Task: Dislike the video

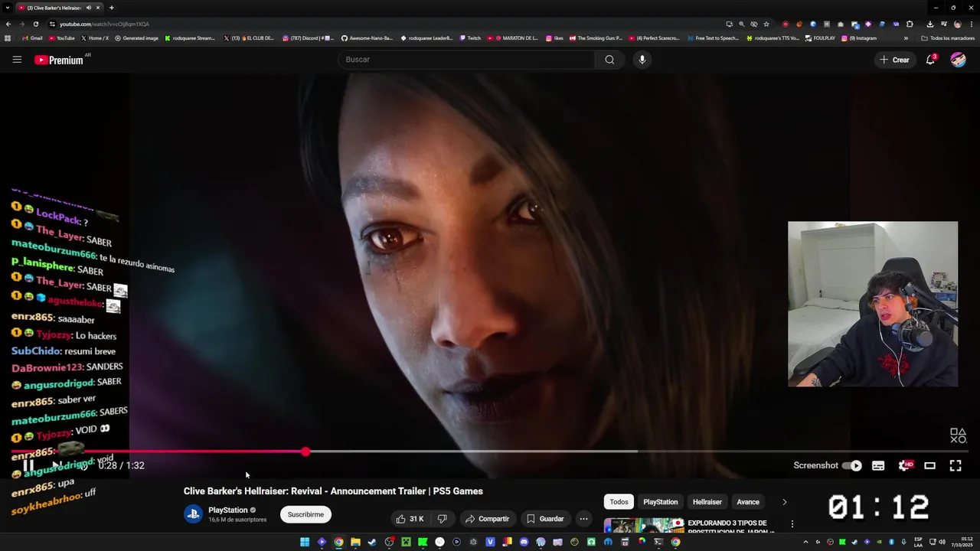Action: [x=442, y=519]
